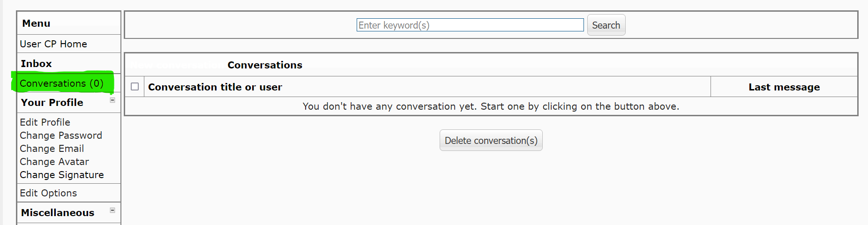Focus the Enter keyword(s) search field

click(470, 25)
